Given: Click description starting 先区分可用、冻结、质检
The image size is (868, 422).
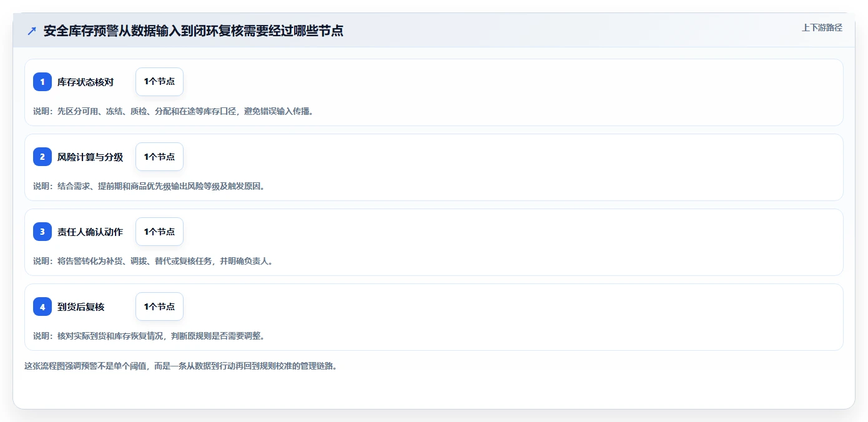Looking at the screenshot, I should [173, 111].
